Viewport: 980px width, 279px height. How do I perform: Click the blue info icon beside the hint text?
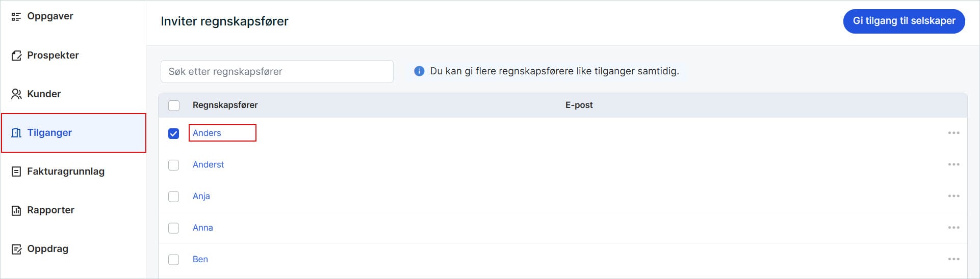click(419, 71)
